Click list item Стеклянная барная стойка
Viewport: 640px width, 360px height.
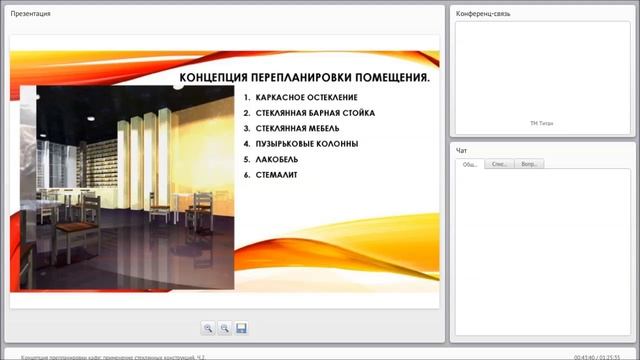point(315,113)
